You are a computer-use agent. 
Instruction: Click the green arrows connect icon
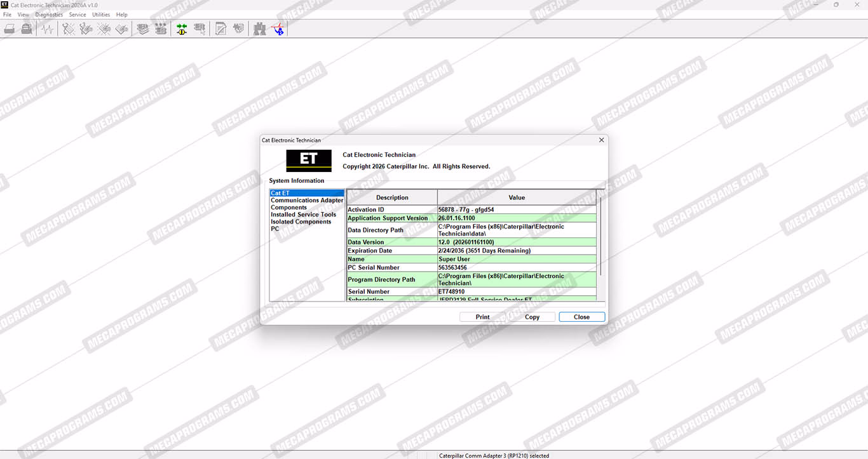click(182, 29)
